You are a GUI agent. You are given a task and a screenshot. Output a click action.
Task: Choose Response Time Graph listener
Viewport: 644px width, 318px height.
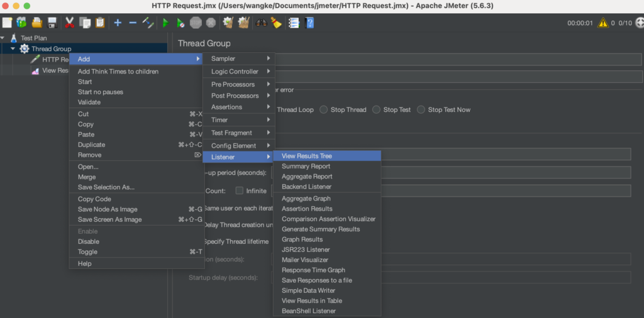(x=327, y=270)
